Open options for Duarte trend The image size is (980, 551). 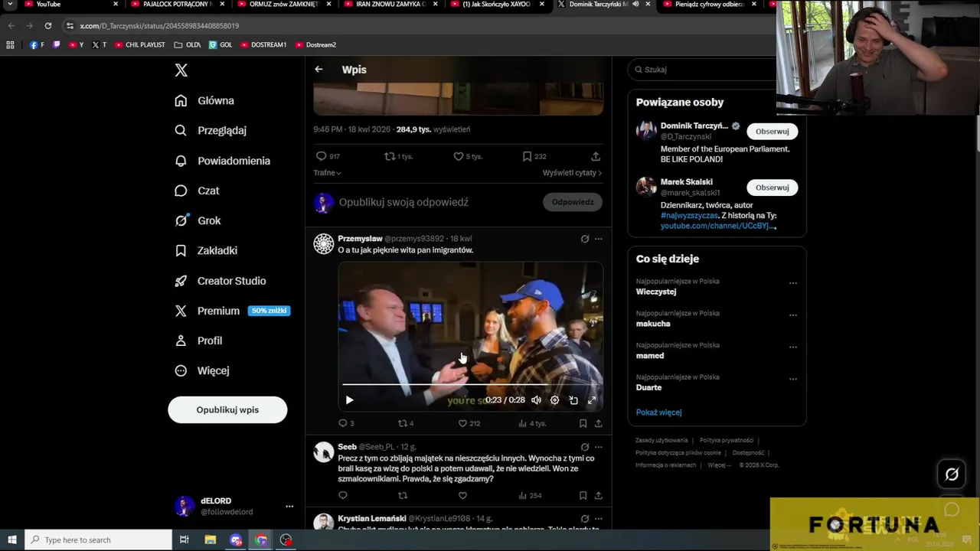pyautogui.click(x=793, y=380)
